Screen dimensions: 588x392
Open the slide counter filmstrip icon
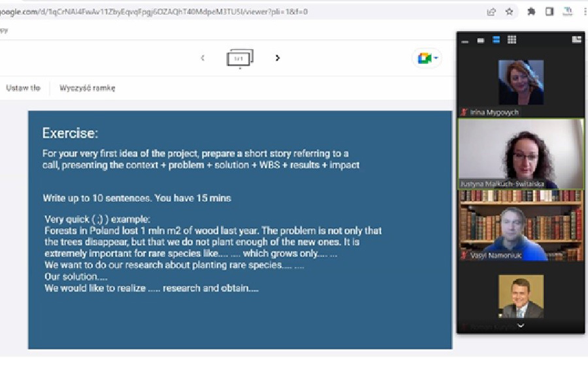(x=240, y=59)
